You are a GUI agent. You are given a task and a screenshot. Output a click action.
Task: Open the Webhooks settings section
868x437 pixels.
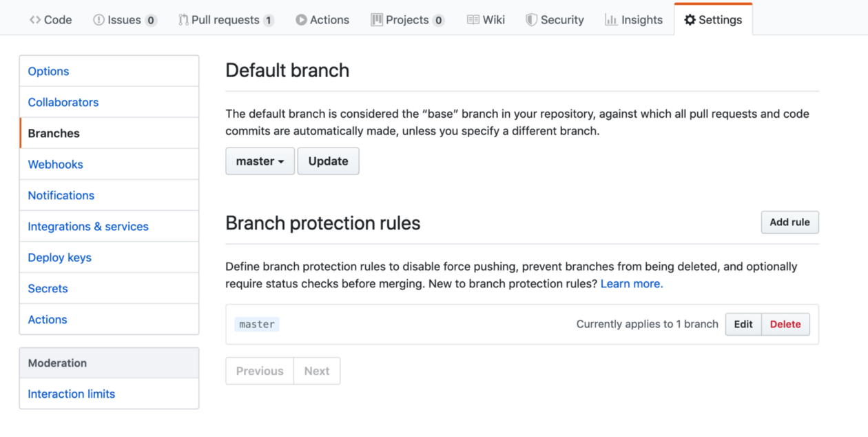pyautogui.click(x=55, y=164)
